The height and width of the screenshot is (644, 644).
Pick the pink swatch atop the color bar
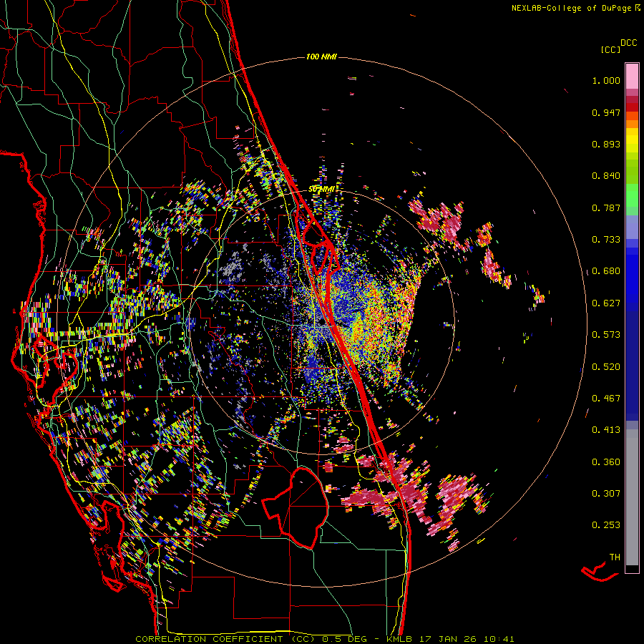tap(632, 77)
